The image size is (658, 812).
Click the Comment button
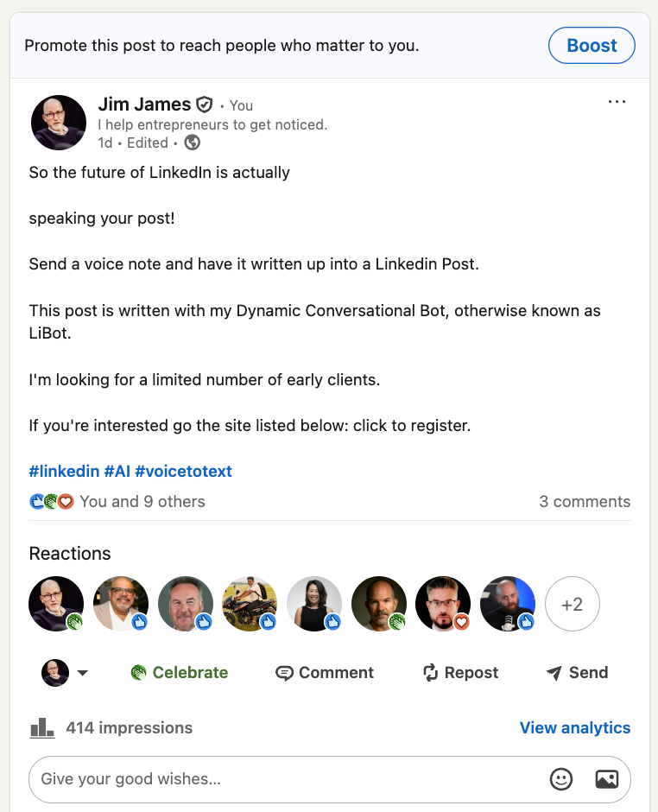tap(325, 673)
